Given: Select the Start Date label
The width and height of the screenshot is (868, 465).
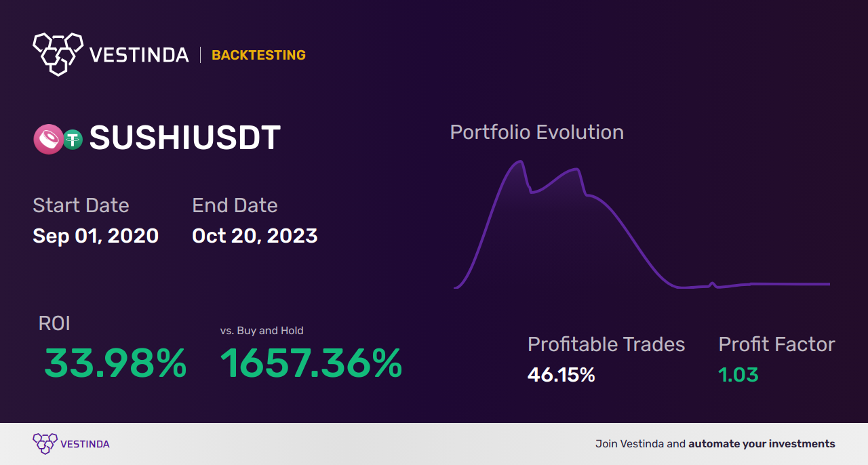Looking at the screenshot, I should 81,205.
